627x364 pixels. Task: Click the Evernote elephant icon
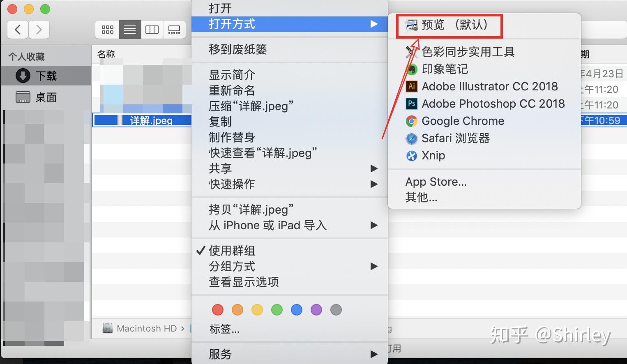point(412,69)
